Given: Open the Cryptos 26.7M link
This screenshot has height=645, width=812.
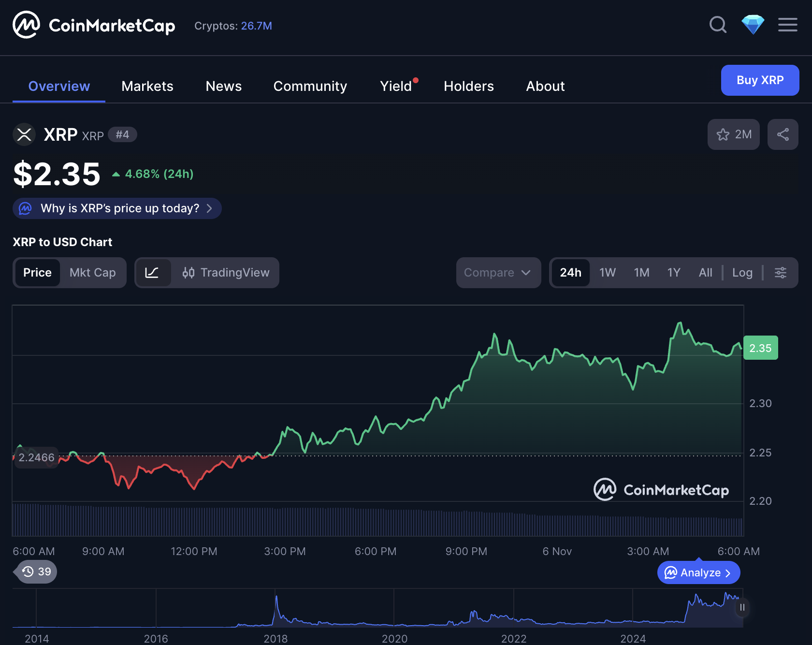Looking at the screenshot, I should click(257, 26).
